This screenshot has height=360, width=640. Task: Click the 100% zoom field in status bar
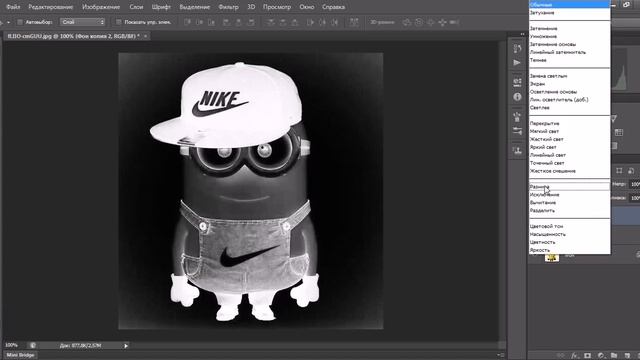[11, 345]
